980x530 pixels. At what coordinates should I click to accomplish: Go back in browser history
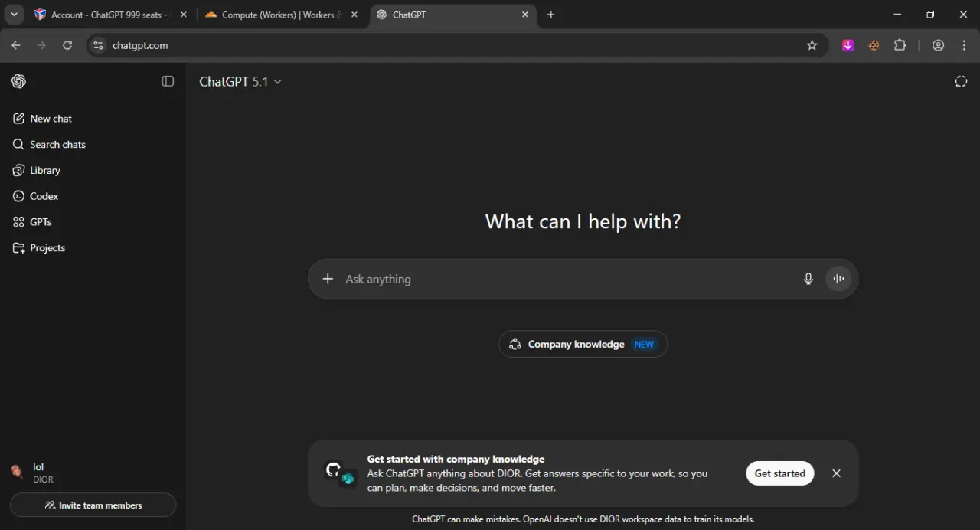pyautogui.click(x=15, y=45)
